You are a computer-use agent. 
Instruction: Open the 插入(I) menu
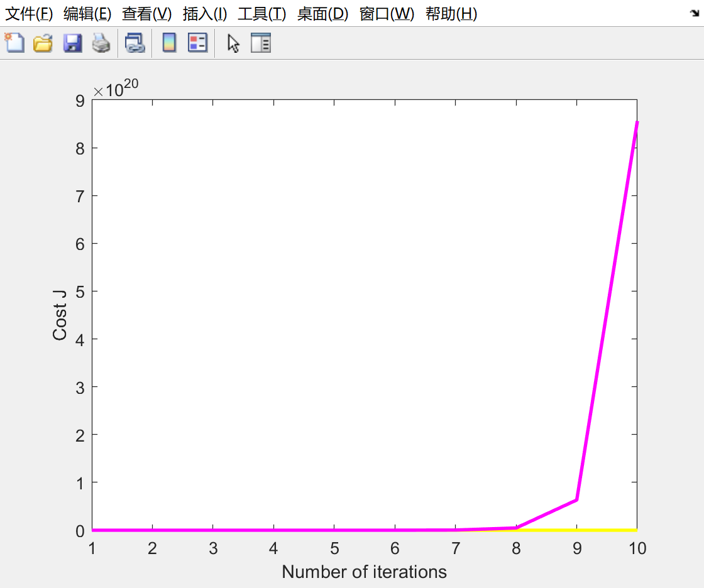pos(205,14)
